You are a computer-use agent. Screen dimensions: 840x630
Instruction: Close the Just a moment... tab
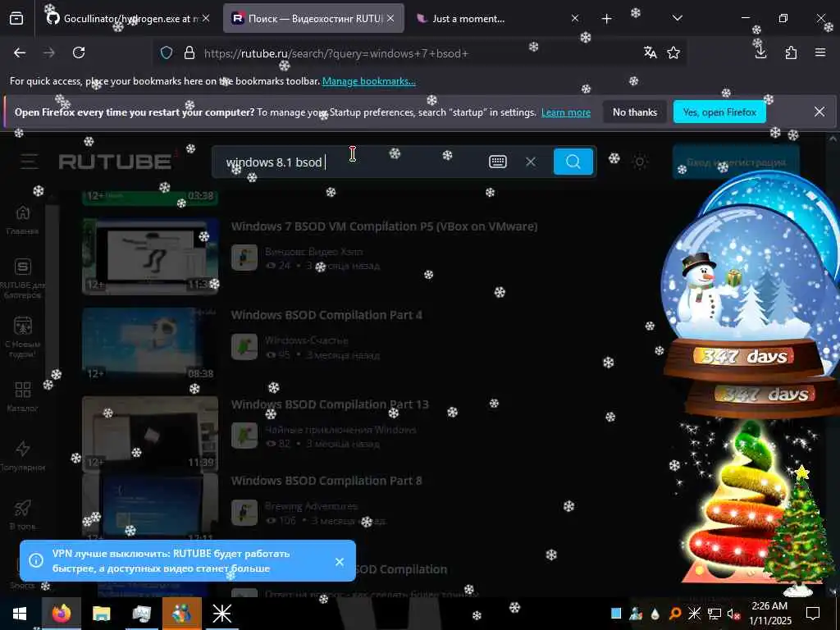pos(575,19)
